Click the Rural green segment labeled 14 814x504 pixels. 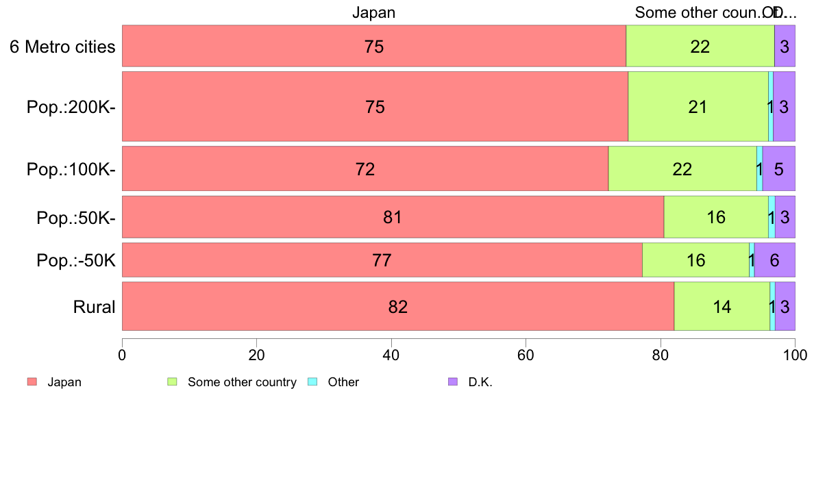[722, 306]
